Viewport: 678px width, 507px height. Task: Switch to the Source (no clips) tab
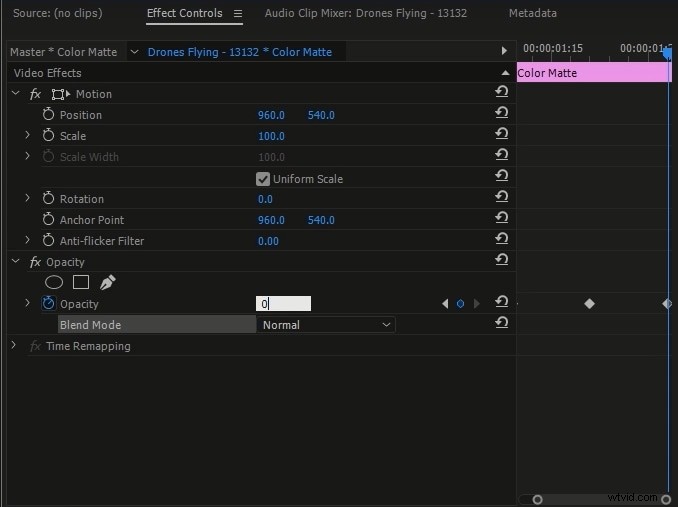58,13
